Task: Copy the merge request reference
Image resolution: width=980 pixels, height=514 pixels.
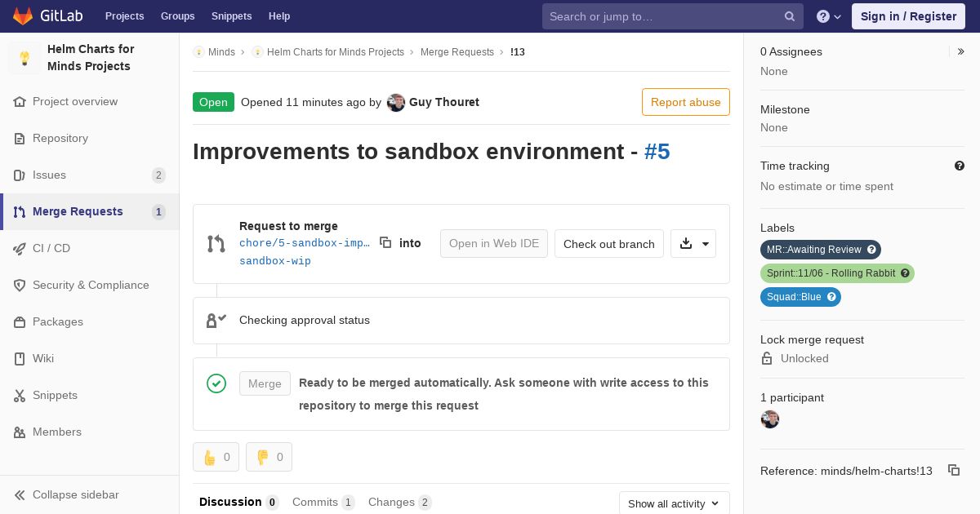Action: 953,470
